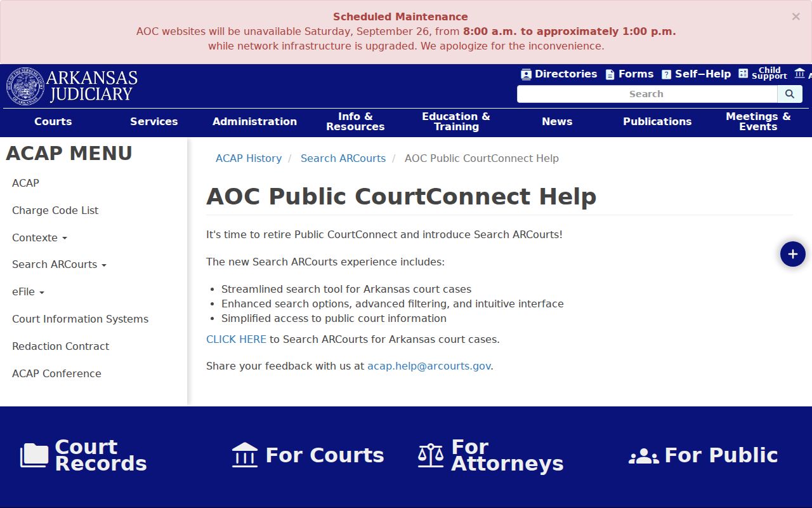Click the Child Support icon

743,74
